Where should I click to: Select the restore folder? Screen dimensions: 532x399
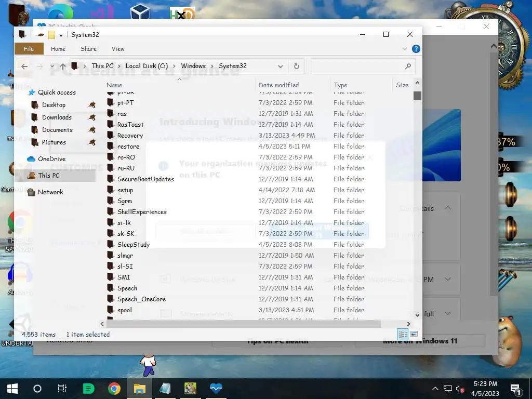(x=128, y=146)
